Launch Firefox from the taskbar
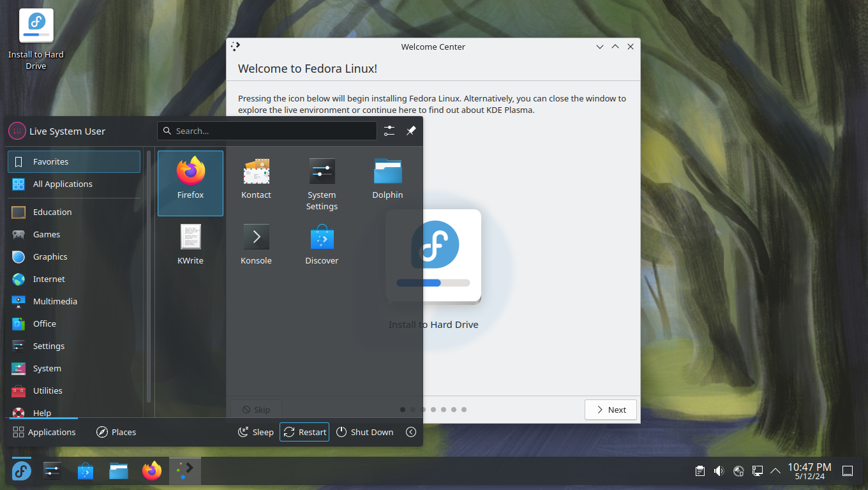Image resolution: width=868 pixels, height=490 pixels. click(x=152, y=471)
